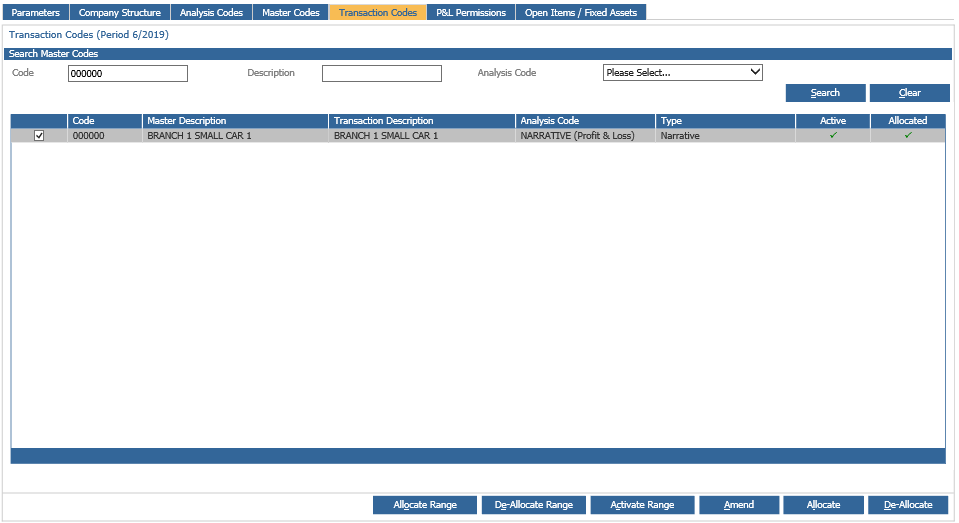
Task: Select the Transaction Codes tab
Action: (378, 12)
